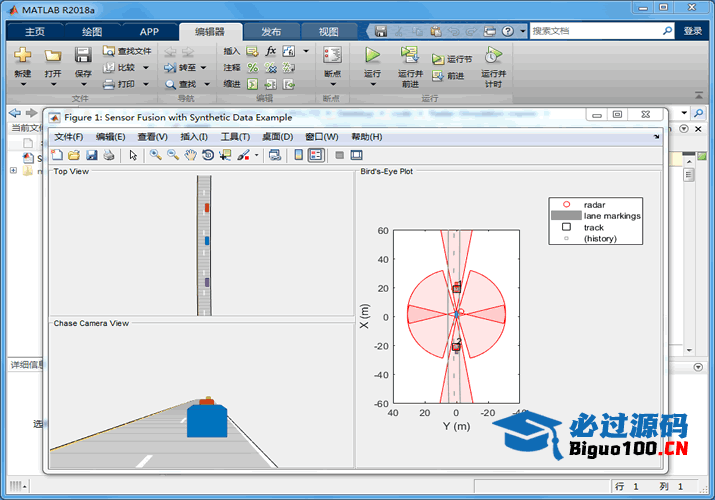715x500 pixels.
Task: Toggle the Edit Plot arrow tool
Action: click(133, 155)
